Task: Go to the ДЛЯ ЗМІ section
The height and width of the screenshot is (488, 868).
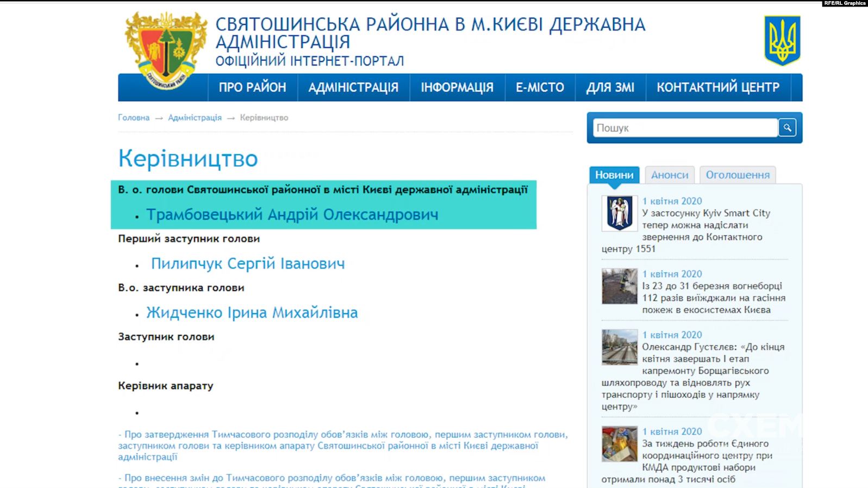Action: 610,87
